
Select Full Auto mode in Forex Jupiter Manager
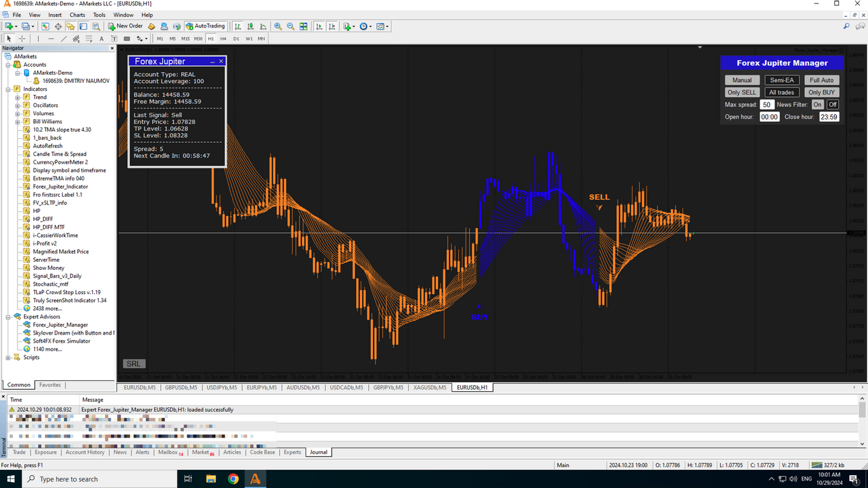pos(822,80)
